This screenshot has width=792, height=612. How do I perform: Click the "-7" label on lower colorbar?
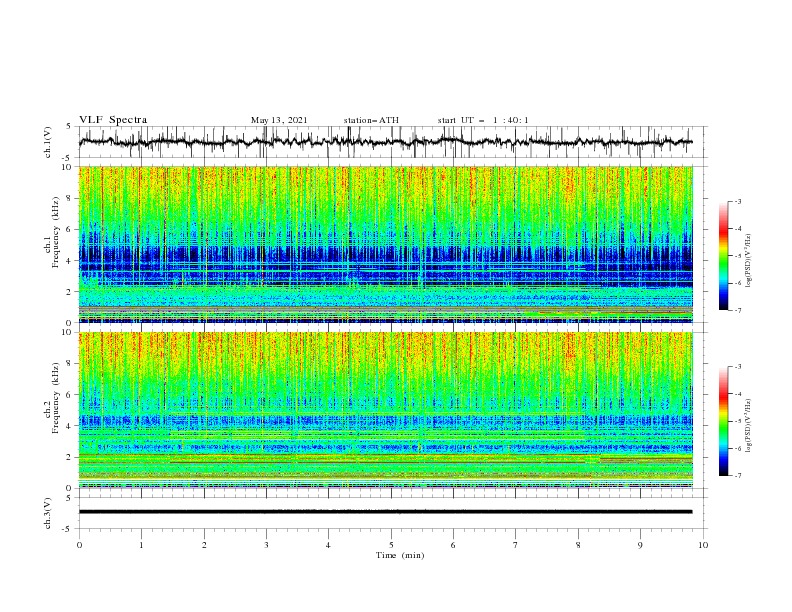point(737,476)
